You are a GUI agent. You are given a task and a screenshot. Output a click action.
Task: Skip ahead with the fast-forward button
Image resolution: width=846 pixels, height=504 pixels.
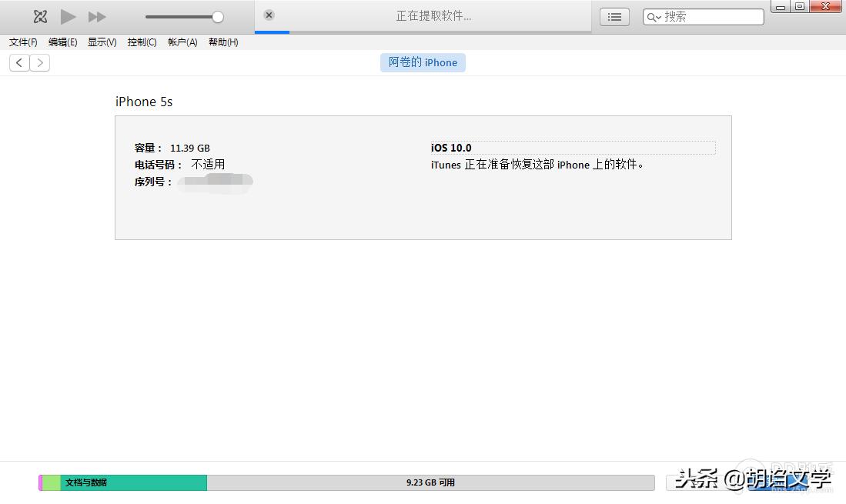[x=97, y=17]
